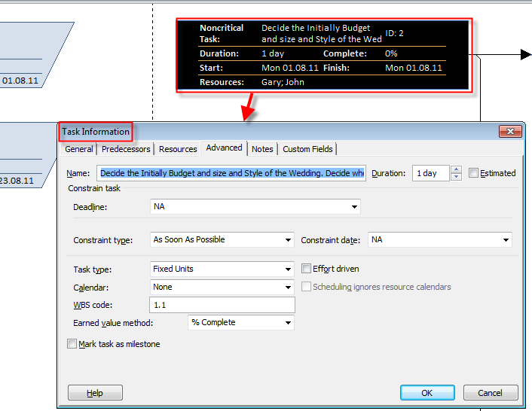Enable the Estimated checkbox

pyautogui.click(x=473, y=173)
